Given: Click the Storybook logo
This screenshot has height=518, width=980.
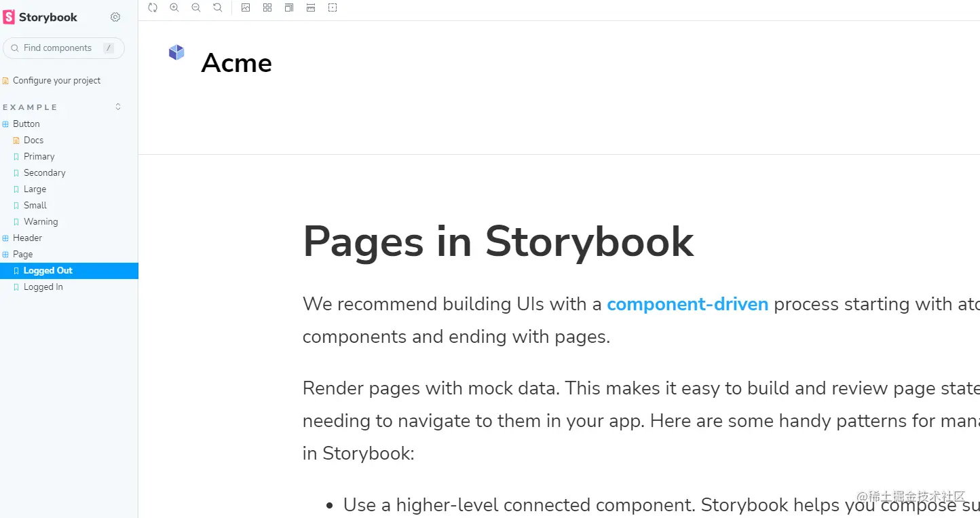Looking at the screenshot, I should pos(41,17).
